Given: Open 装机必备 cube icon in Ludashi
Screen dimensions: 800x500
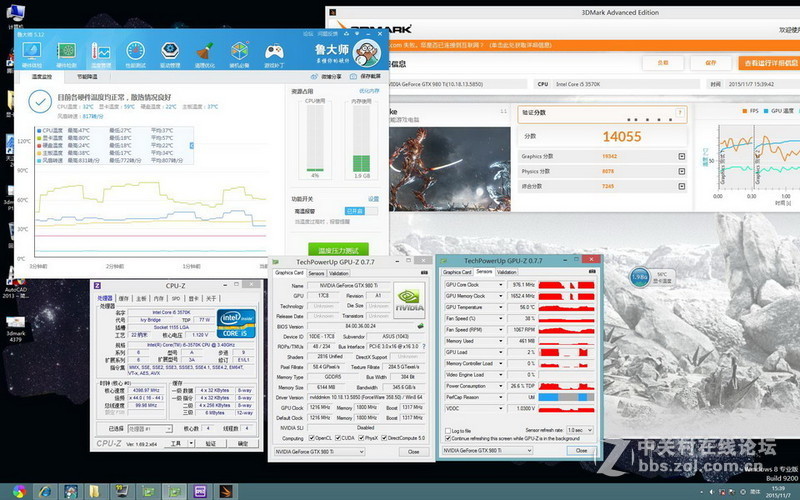Looking at the screenshot, I should point(239,55).
